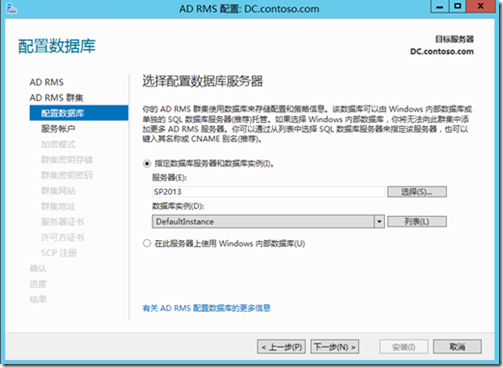Click the 选择配置数据库服务器 heading
The height and width of the screenshot is (368, 503).
click(x=203, y=81)
